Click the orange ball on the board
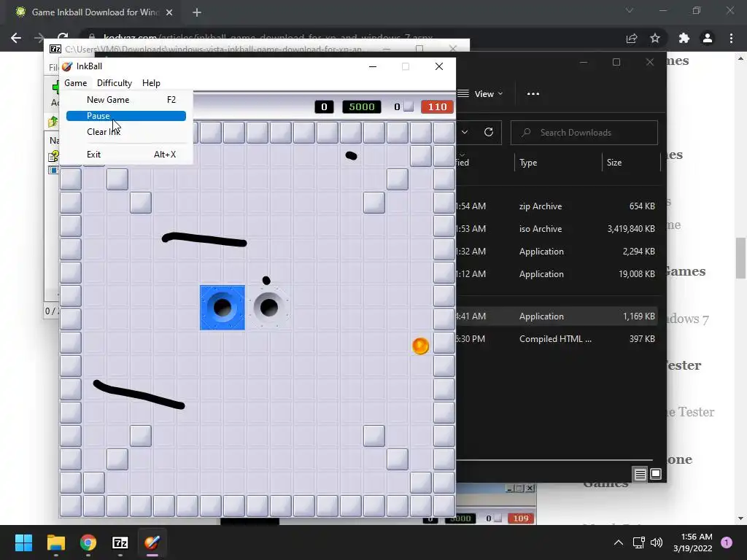The image size is (747, 560). point(421,346)
